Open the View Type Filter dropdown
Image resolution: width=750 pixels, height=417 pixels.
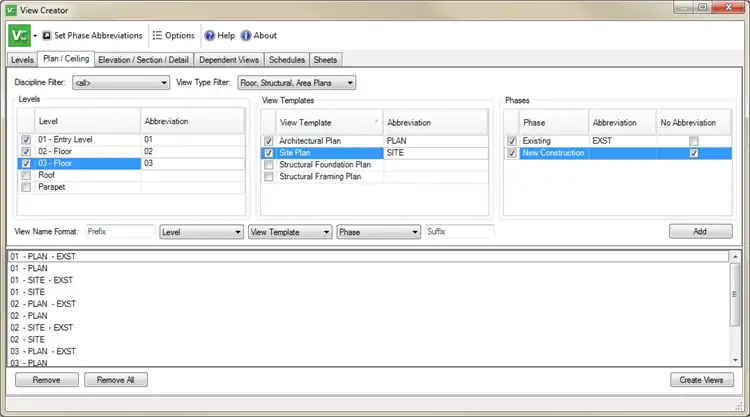[x=297, y=83]
